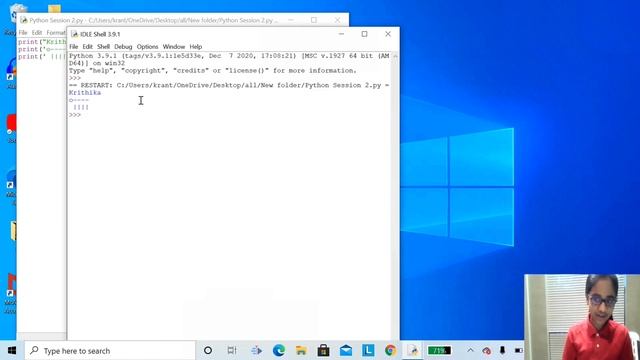Open File menu in Python Session 2.py editor

pos(23,33)
